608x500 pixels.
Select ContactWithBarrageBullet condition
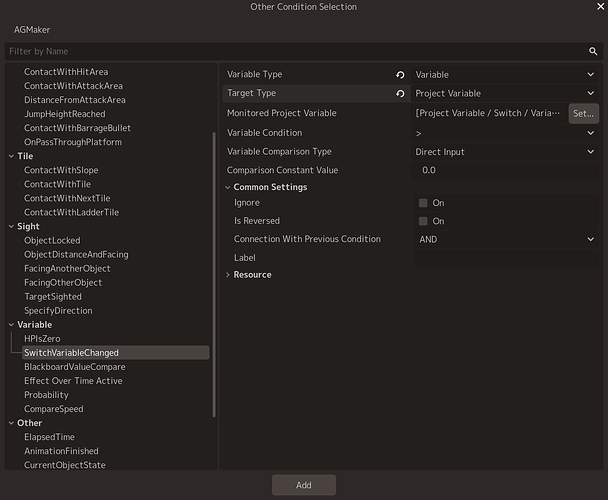tap(77, 128)
